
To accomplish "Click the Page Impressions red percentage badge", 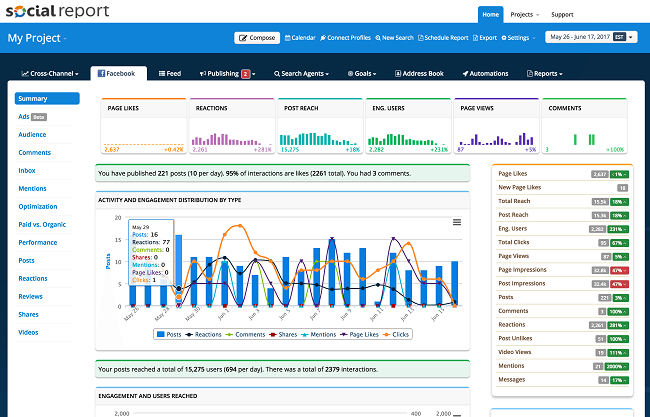I will click(619, 270).
